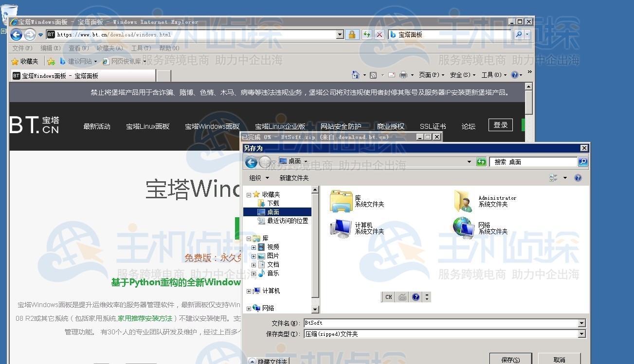Open the 工具(T) menu in menu bar
The width and height of the screenshot is (634, 364).
click(141, 48)
